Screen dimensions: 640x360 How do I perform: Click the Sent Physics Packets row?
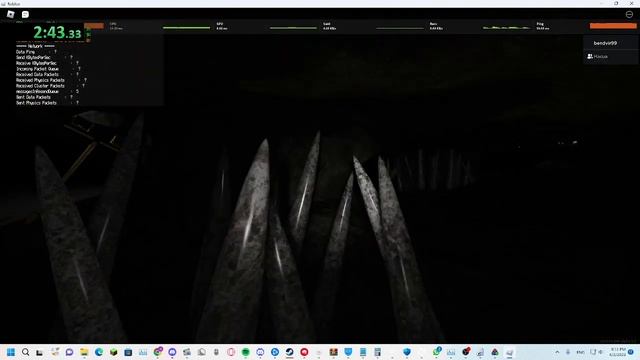[x=47, y=103]
